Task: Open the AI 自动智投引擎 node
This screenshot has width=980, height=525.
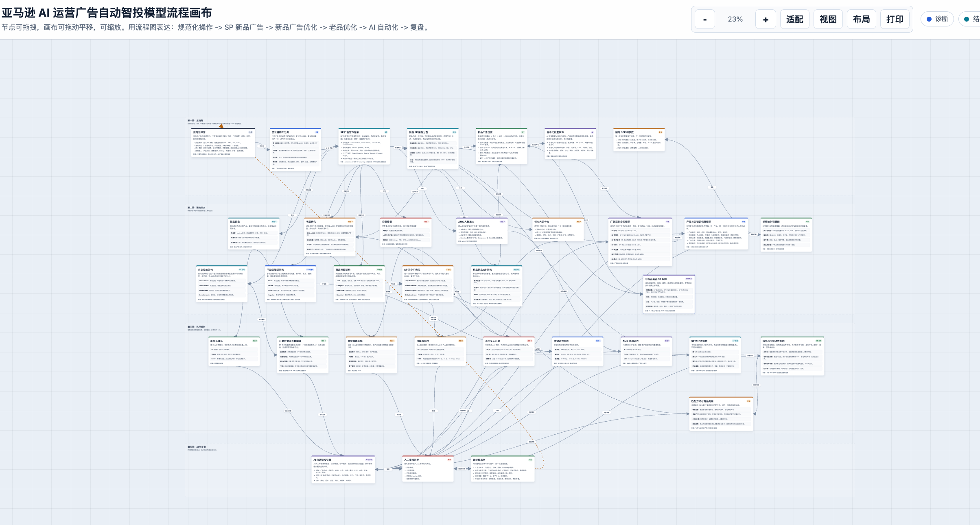Action: (x=343, y=470)
